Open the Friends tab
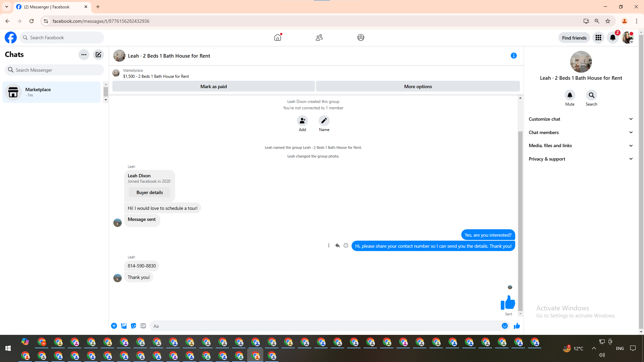The width and height of the screenshot is (644, 362). click(x=319, y=38)
